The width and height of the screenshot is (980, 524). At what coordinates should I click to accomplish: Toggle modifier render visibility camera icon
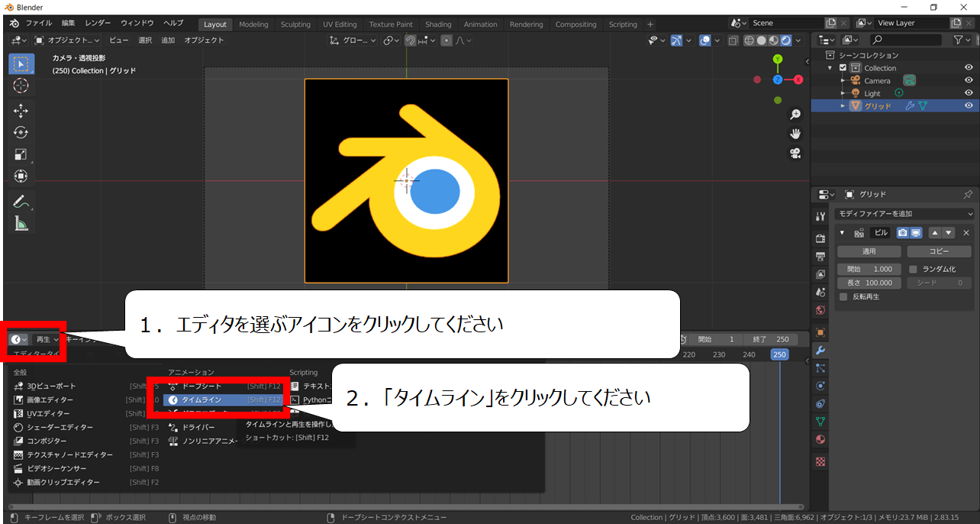902,233
